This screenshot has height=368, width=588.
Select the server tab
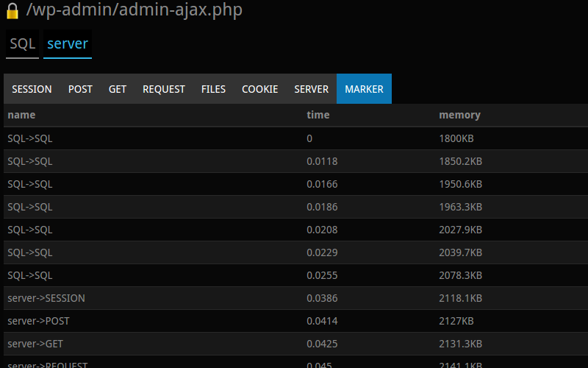(68, 44)
